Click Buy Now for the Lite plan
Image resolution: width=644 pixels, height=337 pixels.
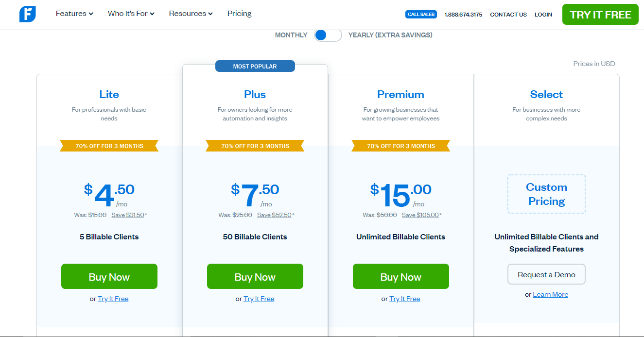tap(109, 277)
